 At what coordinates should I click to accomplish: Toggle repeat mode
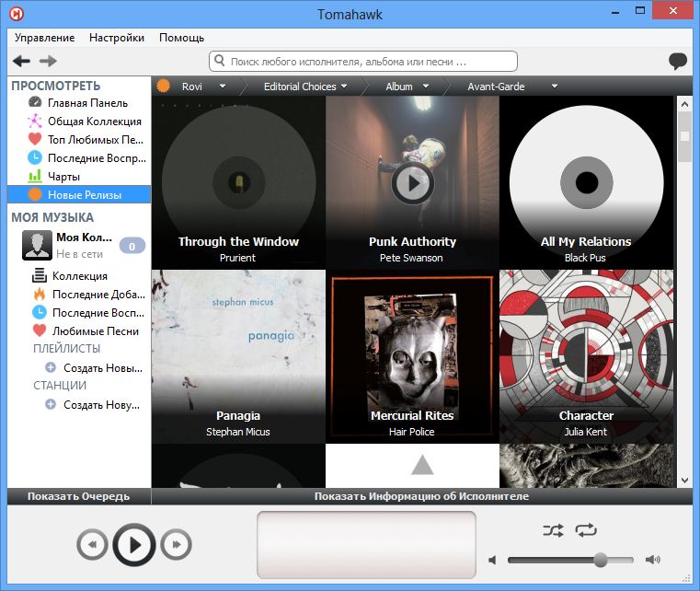(586, 530)
